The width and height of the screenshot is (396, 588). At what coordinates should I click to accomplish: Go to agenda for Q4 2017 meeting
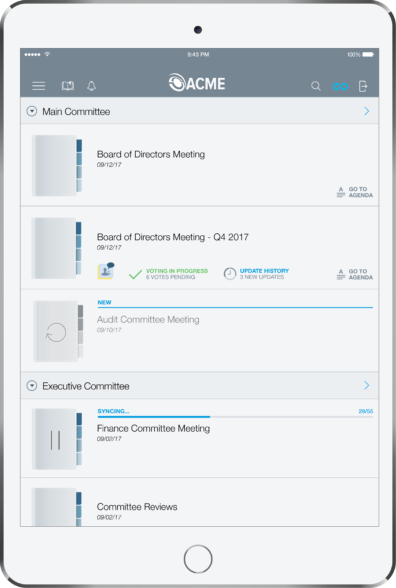click(354, 274)
